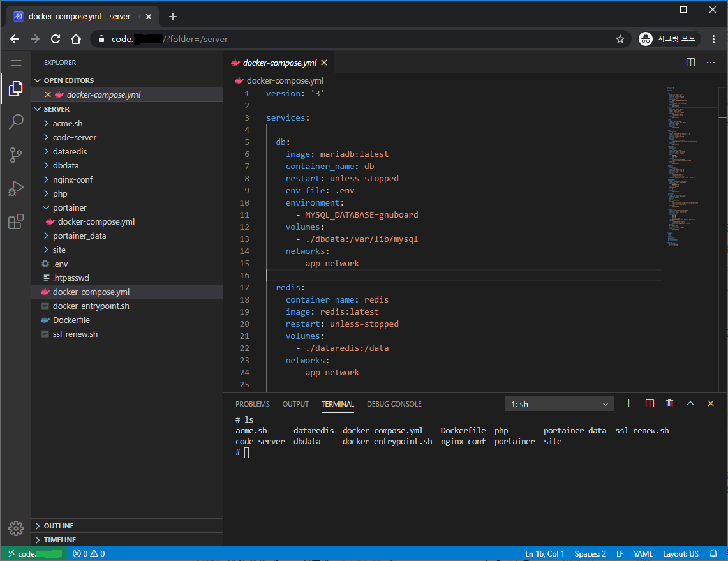Screen dimensions: 728x561
Task: Open Source Control view
Action: tap(16, 155)
